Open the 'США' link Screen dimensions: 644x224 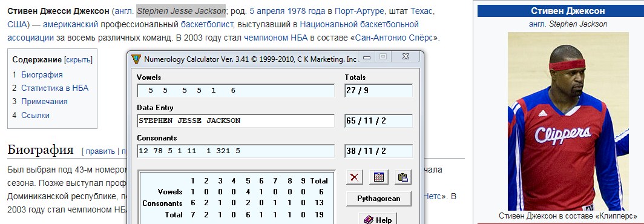pyautogui.click(x=17, y=24)
